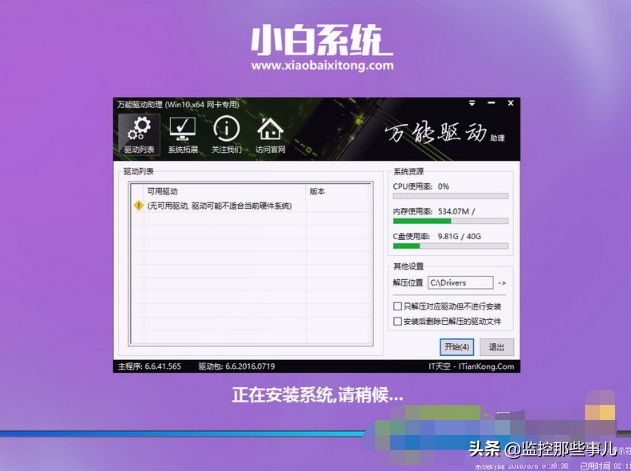Click the blue installation progress bar at bottom
This screenshot has height=471, width=631.
pyautogui.click(x=182, y=434)
